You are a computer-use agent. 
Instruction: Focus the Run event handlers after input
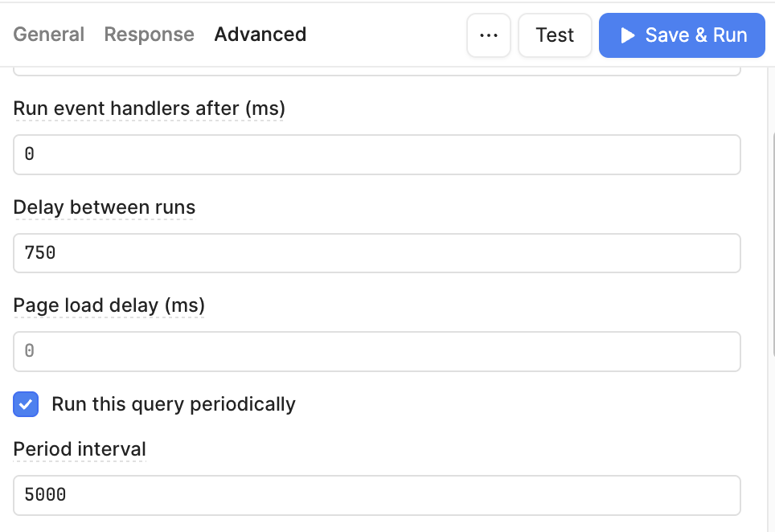(x=376, y=154)
